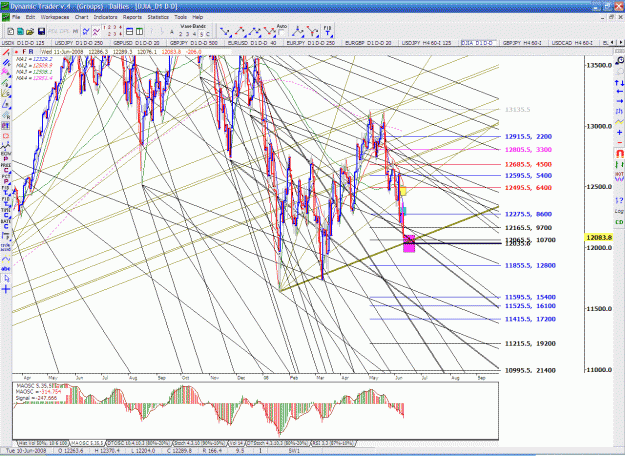Open the File menu
625x456 pixels.
click(16, 17)
